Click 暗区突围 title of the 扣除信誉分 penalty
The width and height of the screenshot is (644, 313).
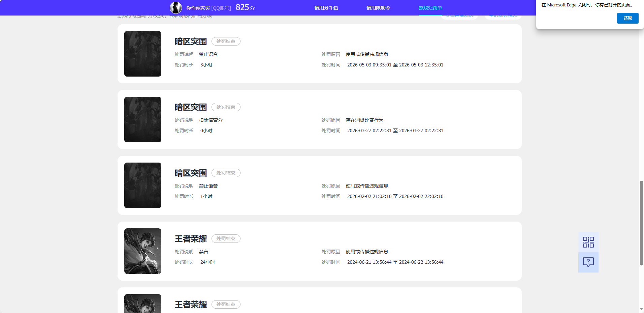click(191, 107)
